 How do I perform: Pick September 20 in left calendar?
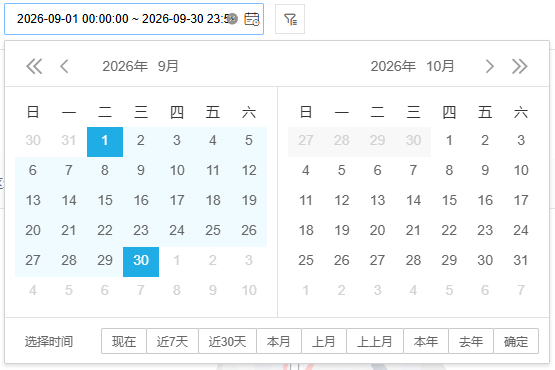(33, 230)
